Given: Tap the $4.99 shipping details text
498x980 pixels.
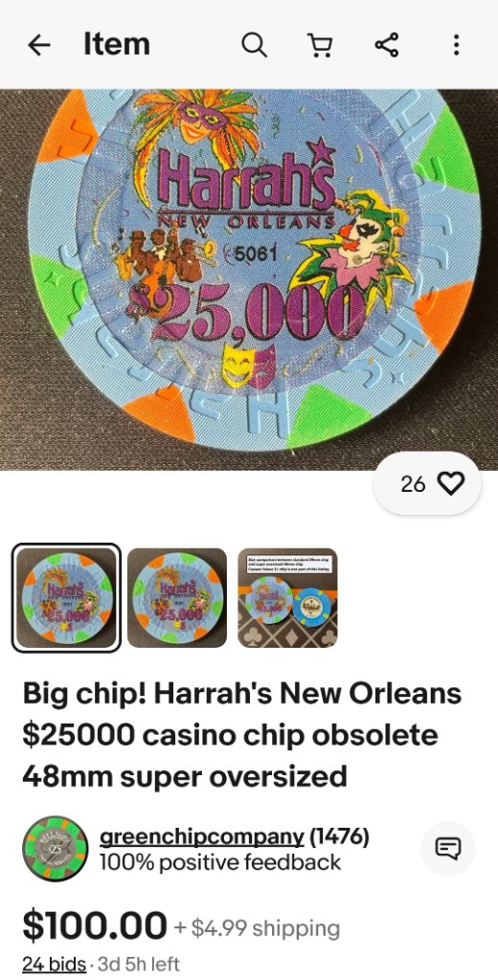Looking at the screenshot, I should click(x=257, y=928).
